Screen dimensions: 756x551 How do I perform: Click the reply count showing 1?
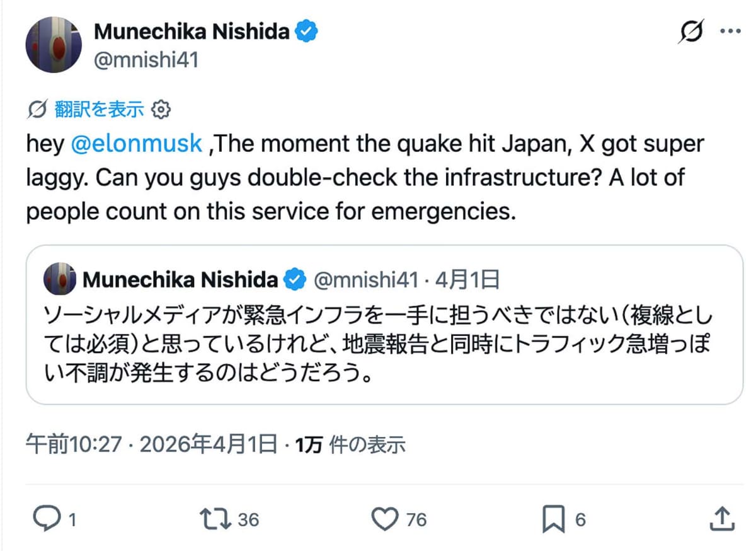71,519
